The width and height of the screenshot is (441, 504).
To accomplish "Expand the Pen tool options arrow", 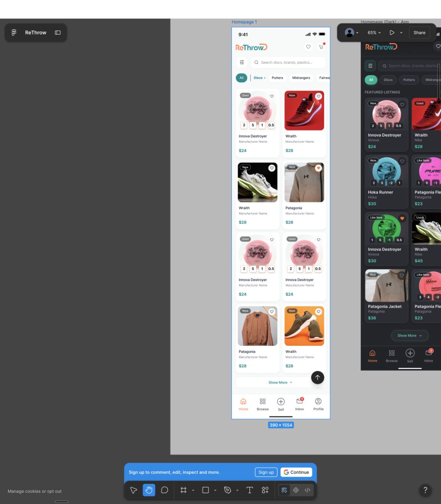I will (237, 490).
